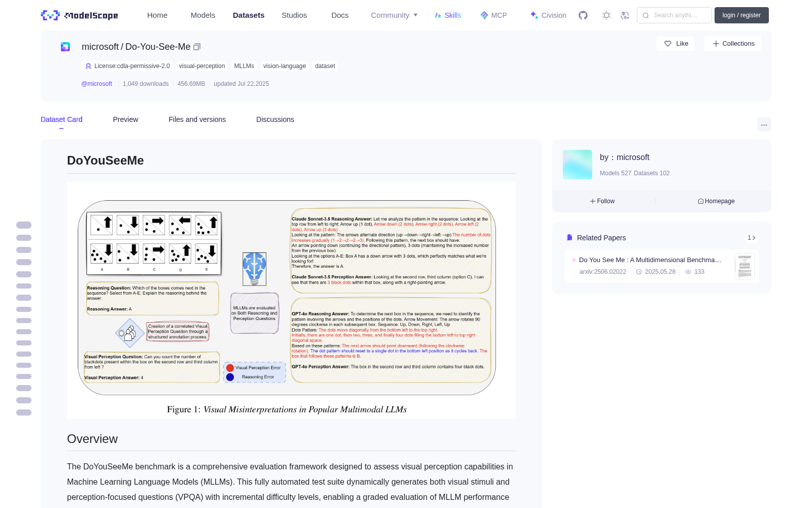The image size is (812, 508).
Task: Click the Models 527 count
Action: point(616,173)
